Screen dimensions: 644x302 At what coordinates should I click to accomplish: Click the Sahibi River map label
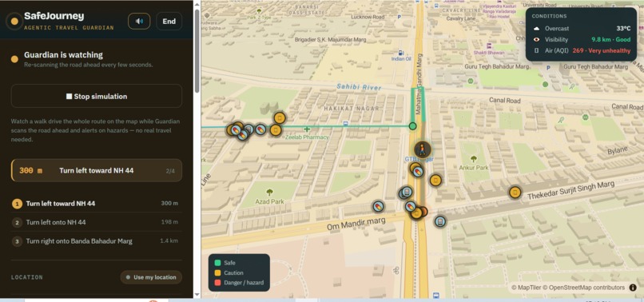pyautogui.click(x=359, y=87)
